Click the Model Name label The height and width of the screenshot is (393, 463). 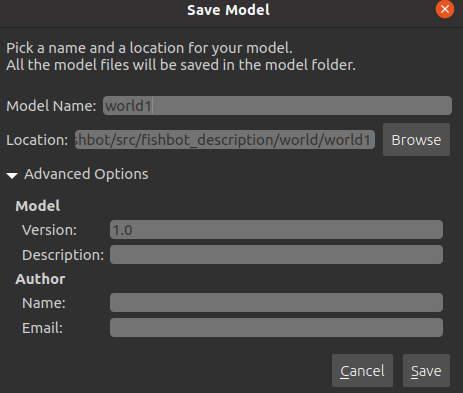pyautogui.click(x=51, y=106)
